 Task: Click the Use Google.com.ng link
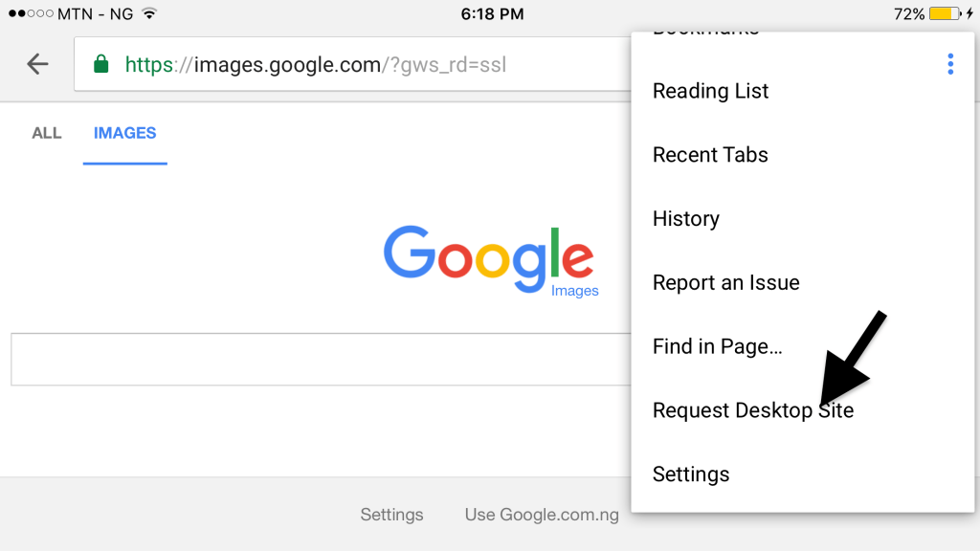[542, 514]
